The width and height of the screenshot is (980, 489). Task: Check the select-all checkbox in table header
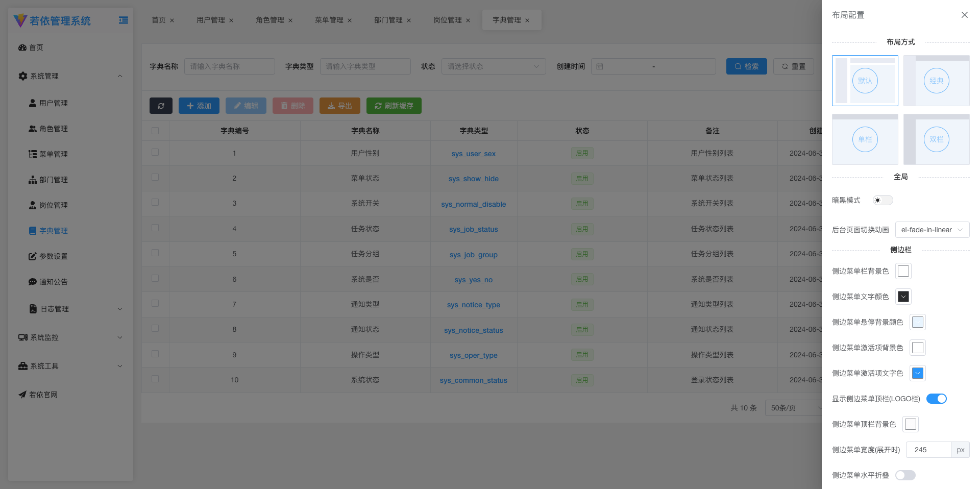(155, 131)
